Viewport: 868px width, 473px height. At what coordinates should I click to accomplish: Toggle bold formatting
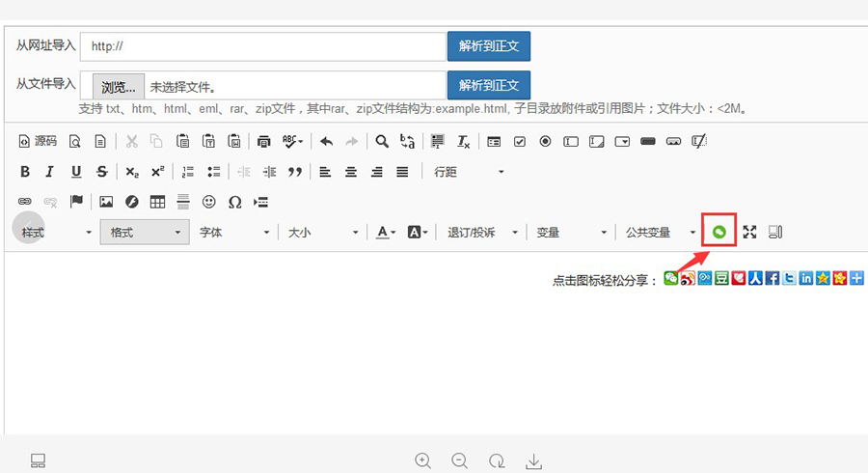pyautogui.click(x=25, y=172)
